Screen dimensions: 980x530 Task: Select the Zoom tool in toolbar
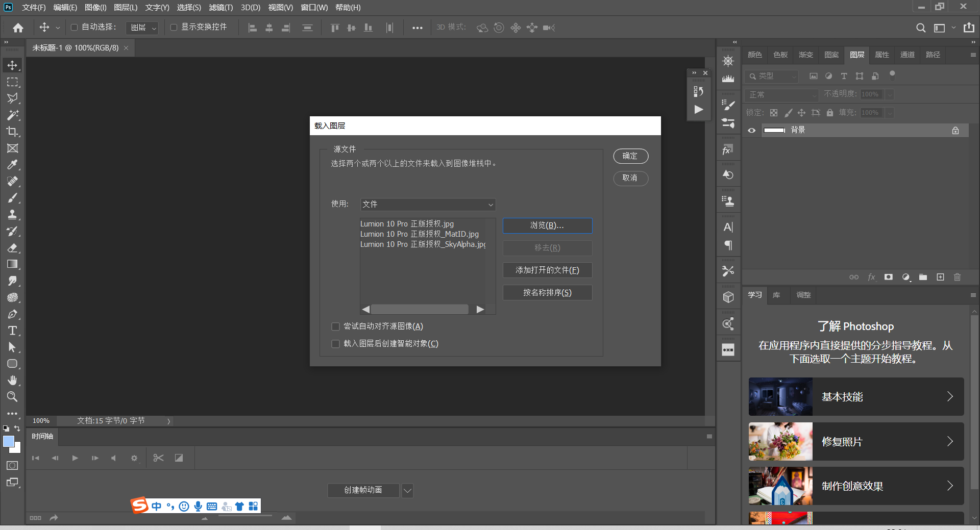click(x=12, y=397)
